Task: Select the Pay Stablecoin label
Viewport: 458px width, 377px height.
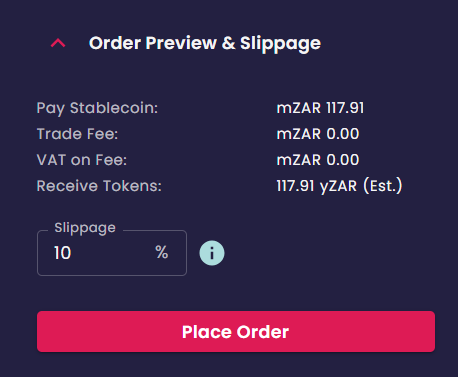Action: tap(97, 108)
